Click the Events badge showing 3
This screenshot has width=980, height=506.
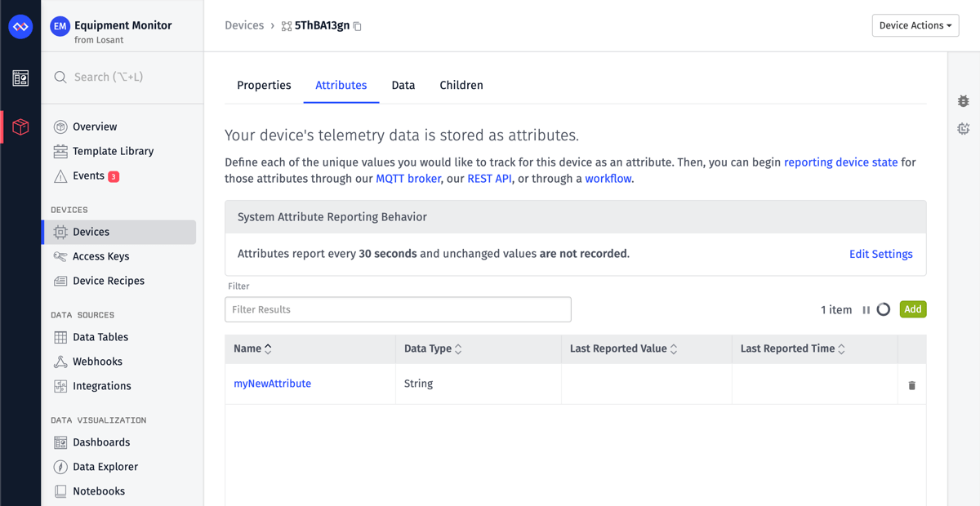point(114,176)
